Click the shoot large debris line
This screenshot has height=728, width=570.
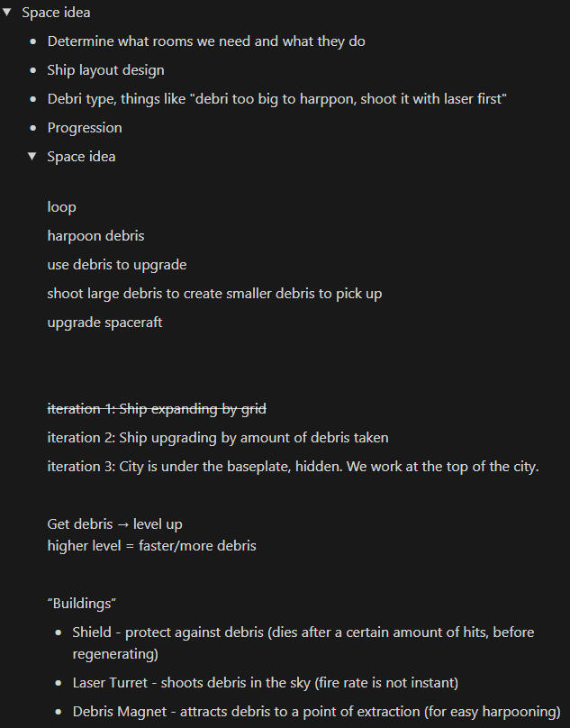pyautogui.click(x=214, y=294)
